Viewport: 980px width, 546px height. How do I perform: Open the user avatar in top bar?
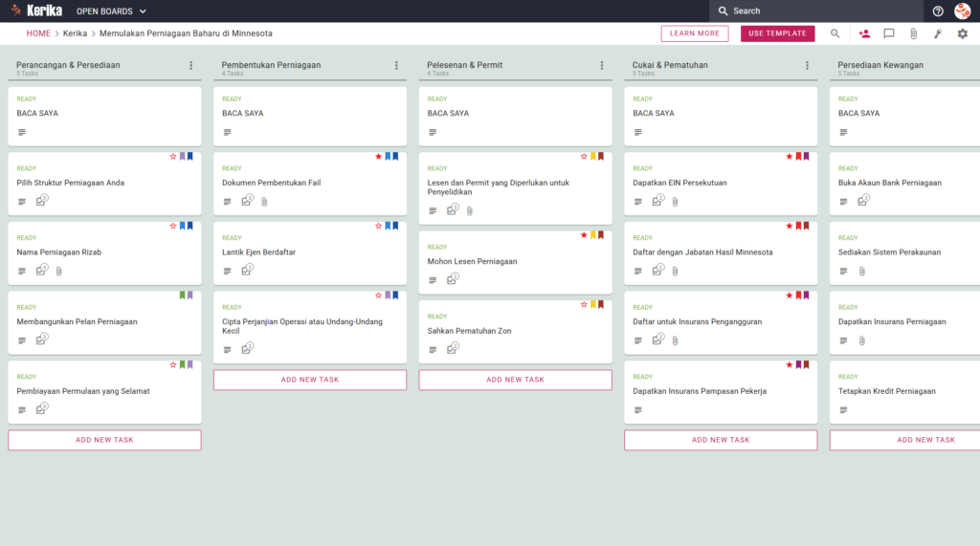pyautogui.click(x=963, y=11)
